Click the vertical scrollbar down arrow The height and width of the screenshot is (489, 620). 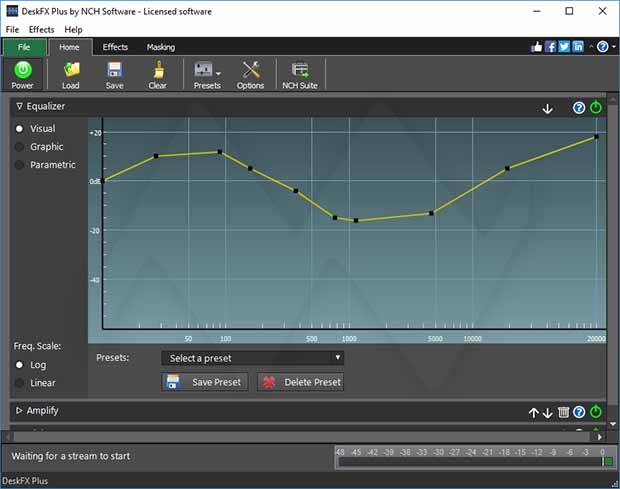point(613,424)
